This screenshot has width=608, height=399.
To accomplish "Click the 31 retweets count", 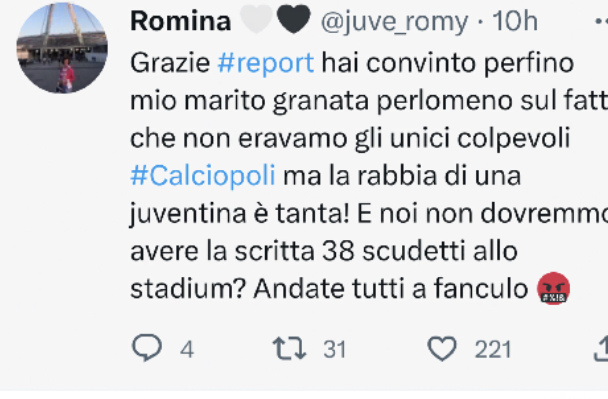I will [335, 349].
